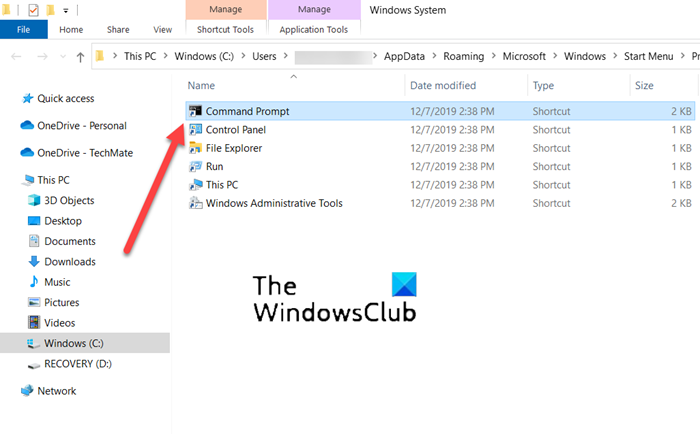
Task: Expand chevron after Microsoft in address bar
Action: tap(555, 56)
